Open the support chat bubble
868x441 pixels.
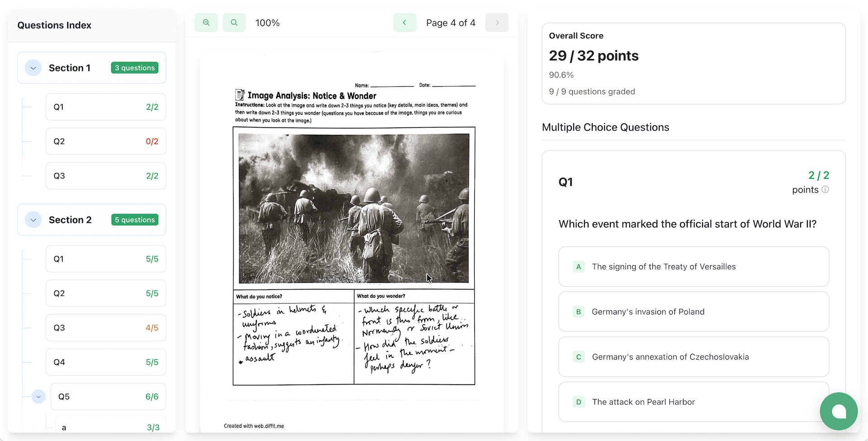[x=839, y=411]
